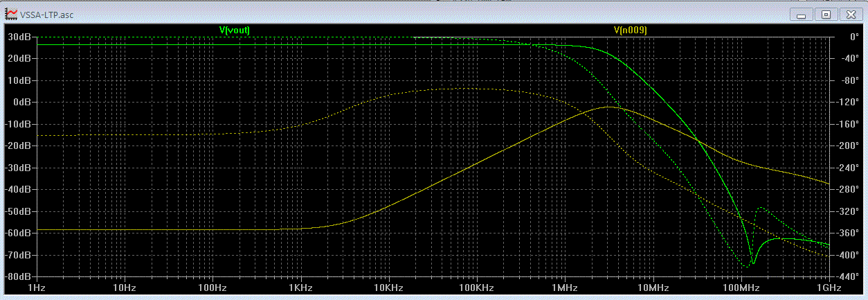Click the -20dB left axis label
The image size is (868, 300).
[x=17, y=146]
